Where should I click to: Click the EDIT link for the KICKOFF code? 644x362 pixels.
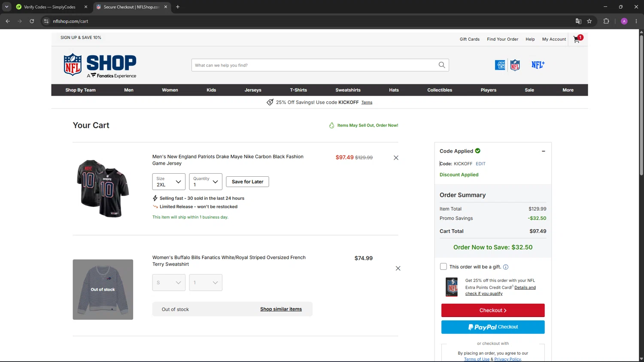[x=480, y=164]
